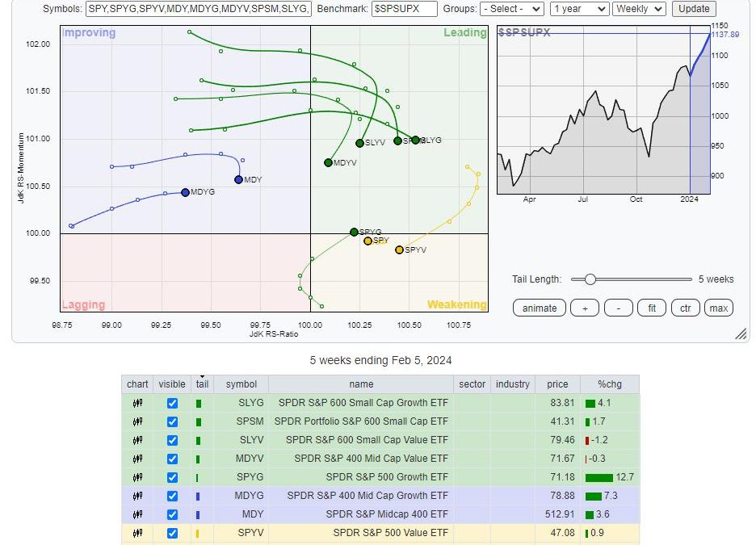Click the SLYV marker on the RRG chart
756x545 pixels.
(359, 143)
